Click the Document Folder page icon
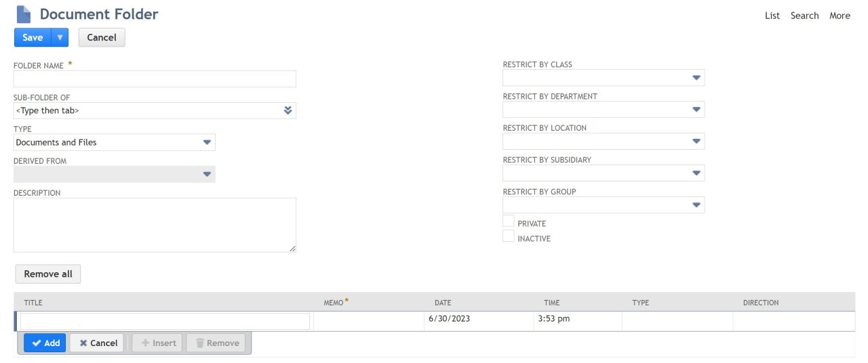 (24, 14)
